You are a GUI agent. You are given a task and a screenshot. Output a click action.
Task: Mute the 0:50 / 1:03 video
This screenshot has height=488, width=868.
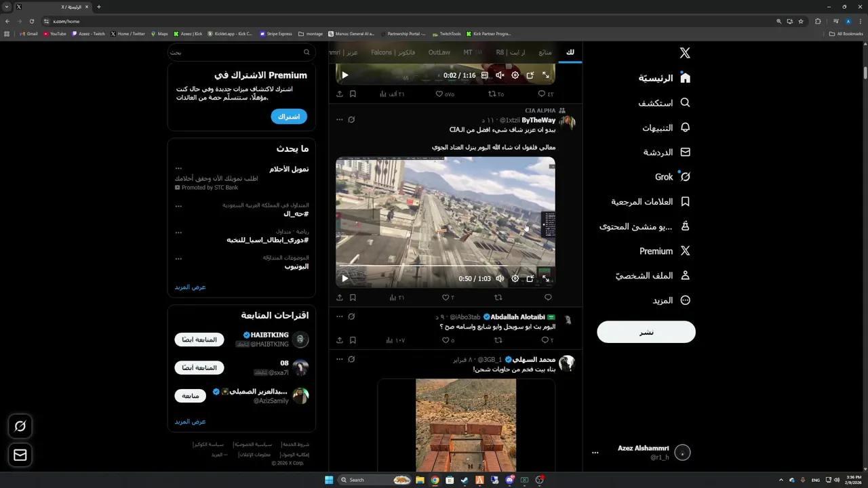(x=500, y=279)
